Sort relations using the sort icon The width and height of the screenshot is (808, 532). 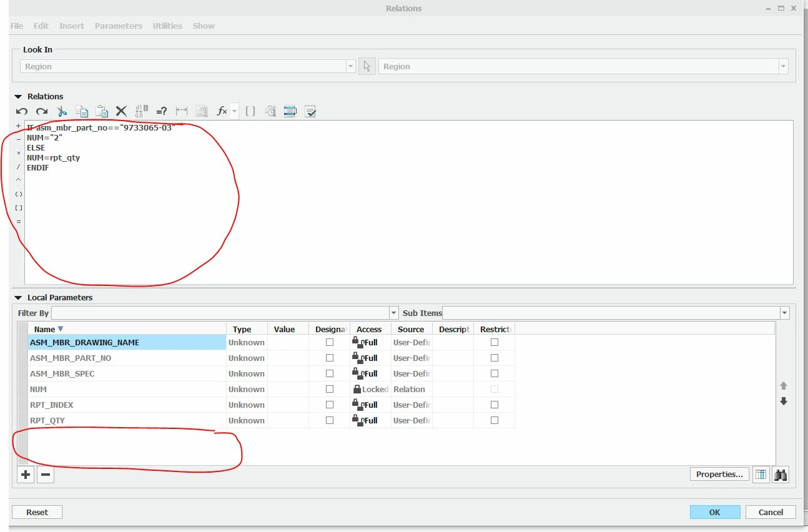coord(290,111)
